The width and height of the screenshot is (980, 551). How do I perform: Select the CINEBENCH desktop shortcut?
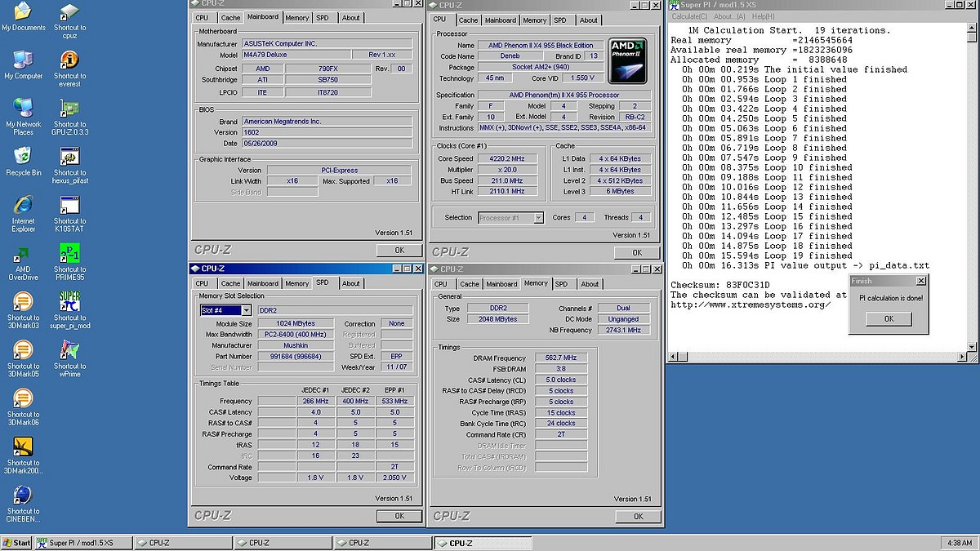23,496
